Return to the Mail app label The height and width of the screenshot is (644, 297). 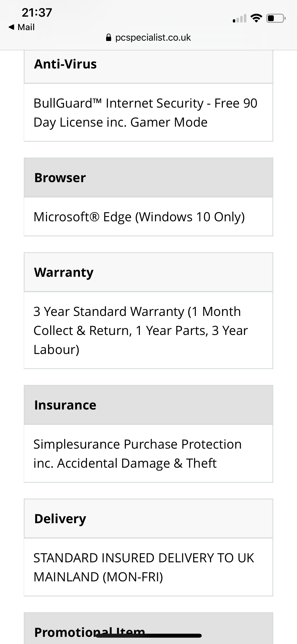click(x=26, y=27)
